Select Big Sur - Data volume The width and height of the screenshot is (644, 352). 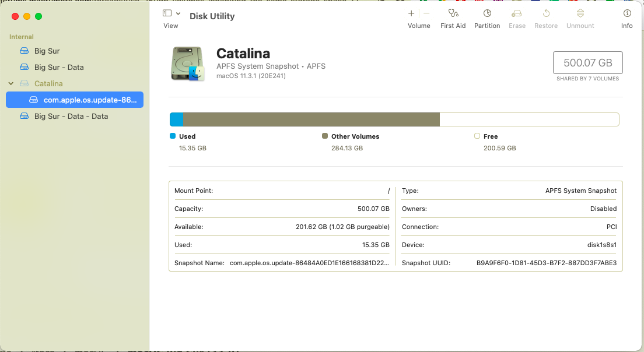(74, 67)
